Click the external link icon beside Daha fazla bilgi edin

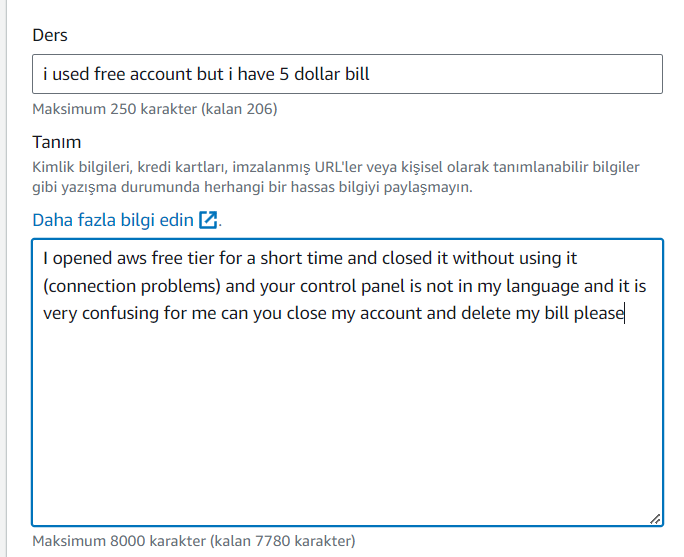click(208, 220)
